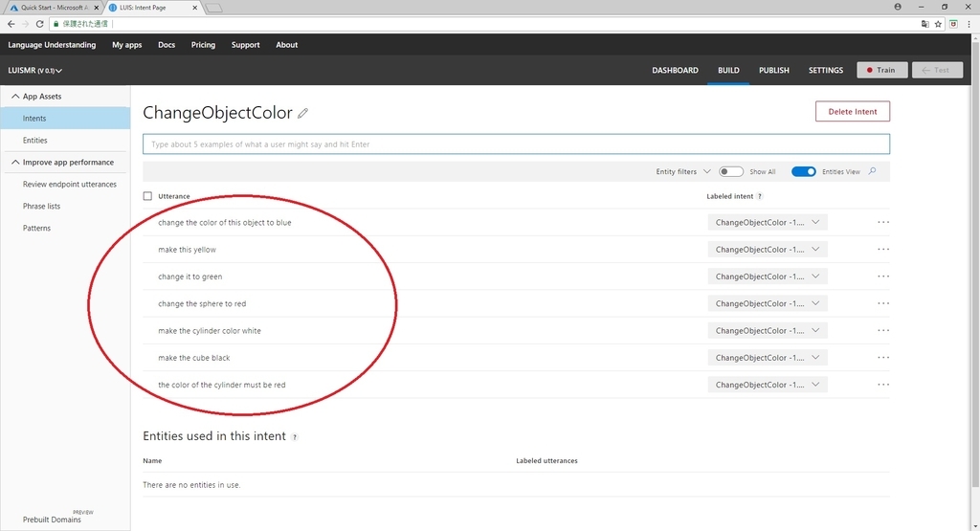Open the SETTINGS tab
This screenshot has width=980, height=531.
826,70
